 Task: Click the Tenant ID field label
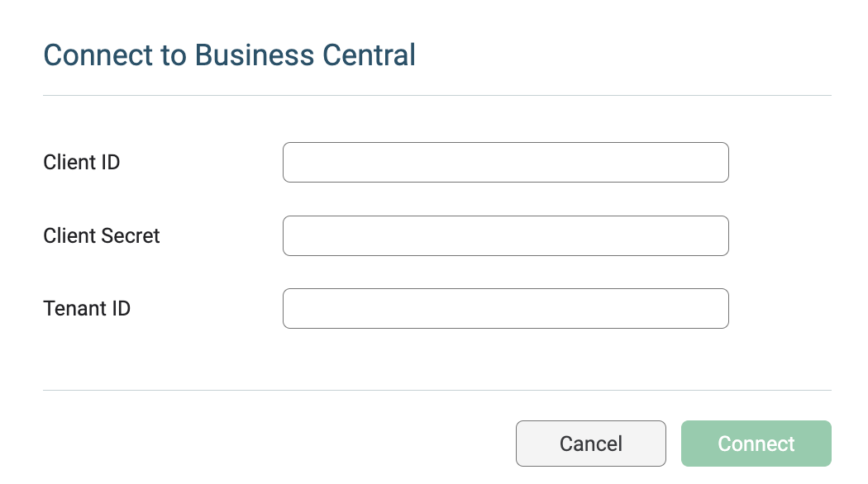pyautogui.click(x=87, y=308)
